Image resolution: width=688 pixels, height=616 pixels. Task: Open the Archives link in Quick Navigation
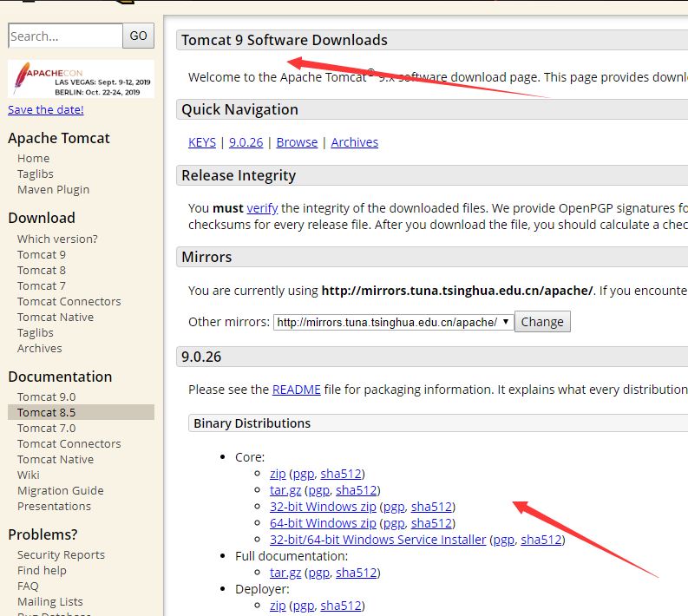point(354,142)
